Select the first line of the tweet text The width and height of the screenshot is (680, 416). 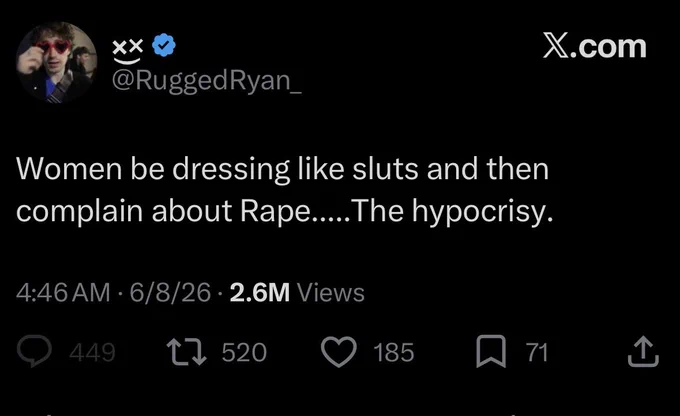click(x=283, y=169)
